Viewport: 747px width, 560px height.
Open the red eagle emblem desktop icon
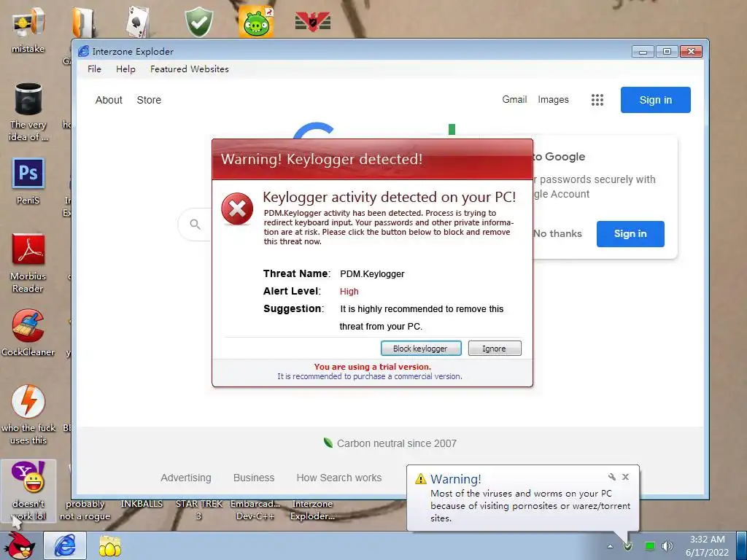pyautogui.click(x=313, y=22)
